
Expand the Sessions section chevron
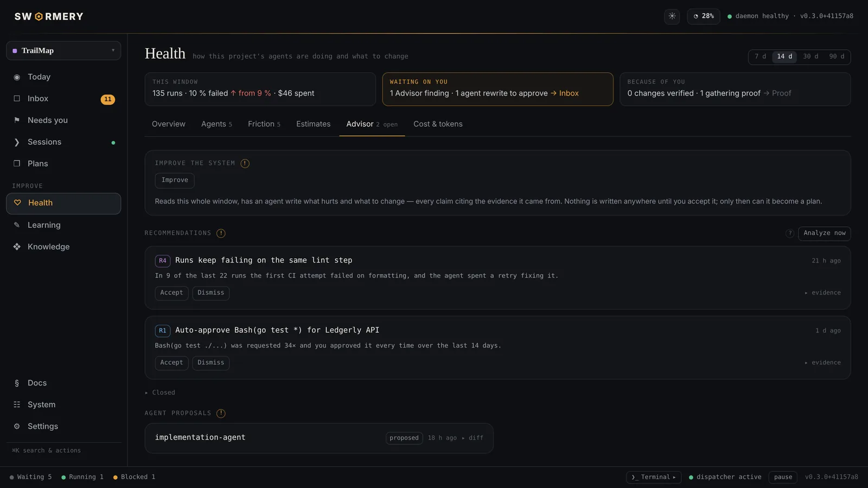(17, 142)
